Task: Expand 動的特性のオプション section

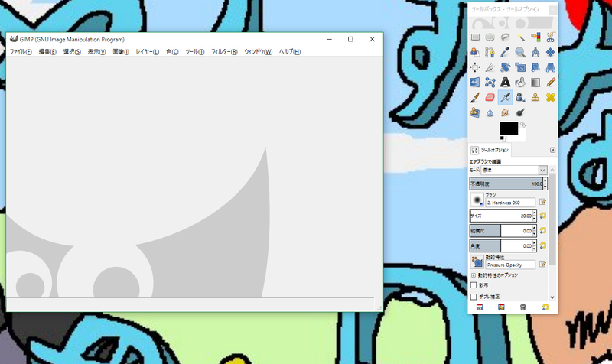Action: coord(474,275)
